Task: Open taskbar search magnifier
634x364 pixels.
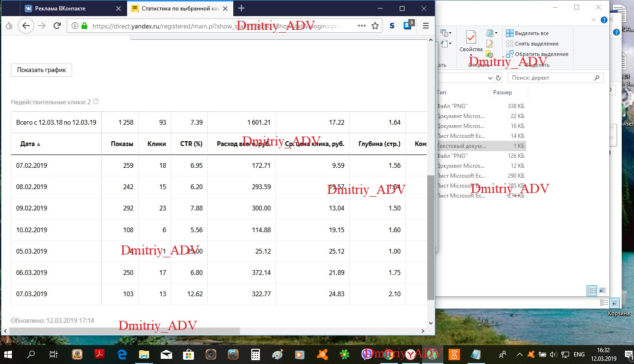Action: [x=31, y=354]
